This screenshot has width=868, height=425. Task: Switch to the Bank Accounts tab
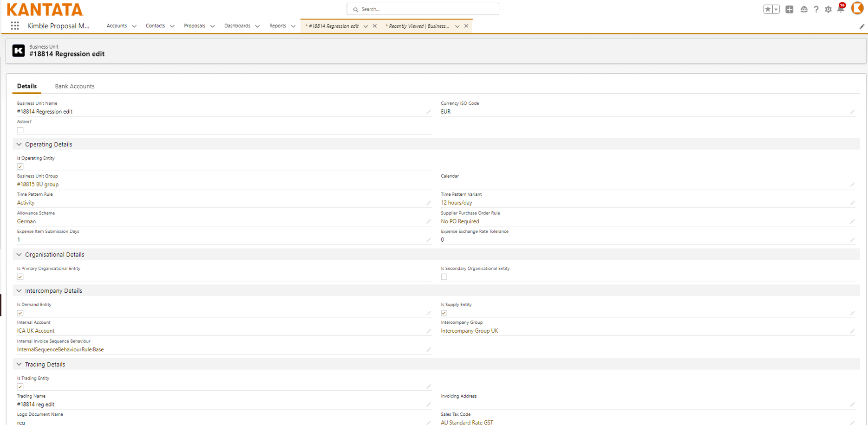click(75, 86)
